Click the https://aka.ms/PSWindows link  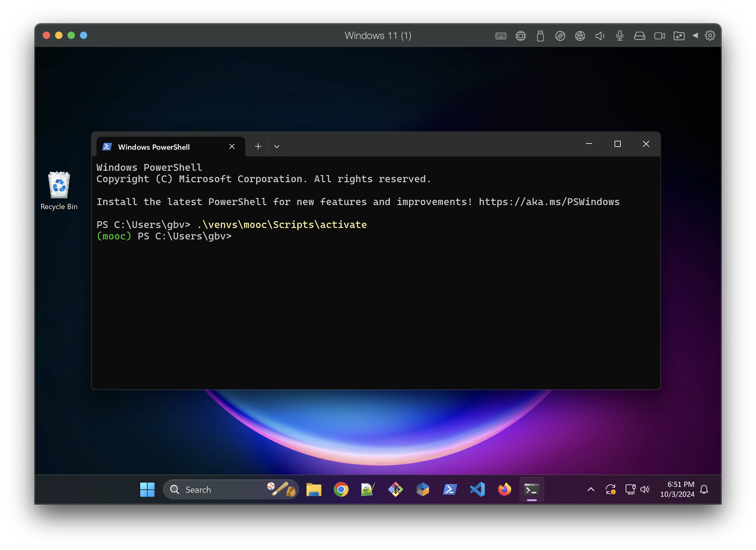(x=549, y=202)
